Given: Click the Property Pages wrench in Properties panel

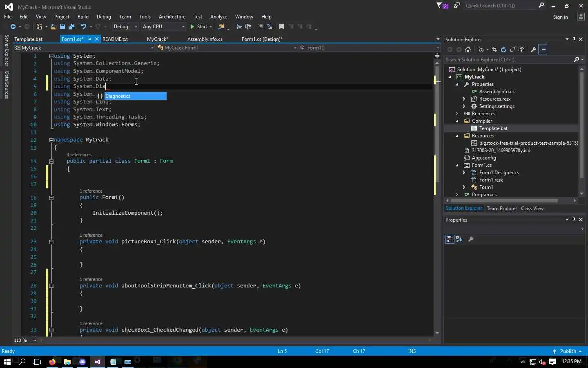Looking at the screenshot, I should point(471,239).
